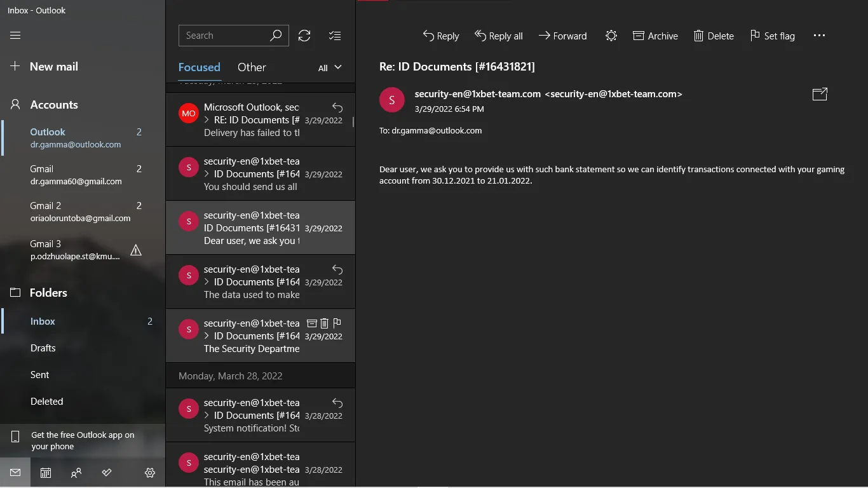Select the Focused inbox tab
The width and height of the screenshot is (868, 488).
199,67
